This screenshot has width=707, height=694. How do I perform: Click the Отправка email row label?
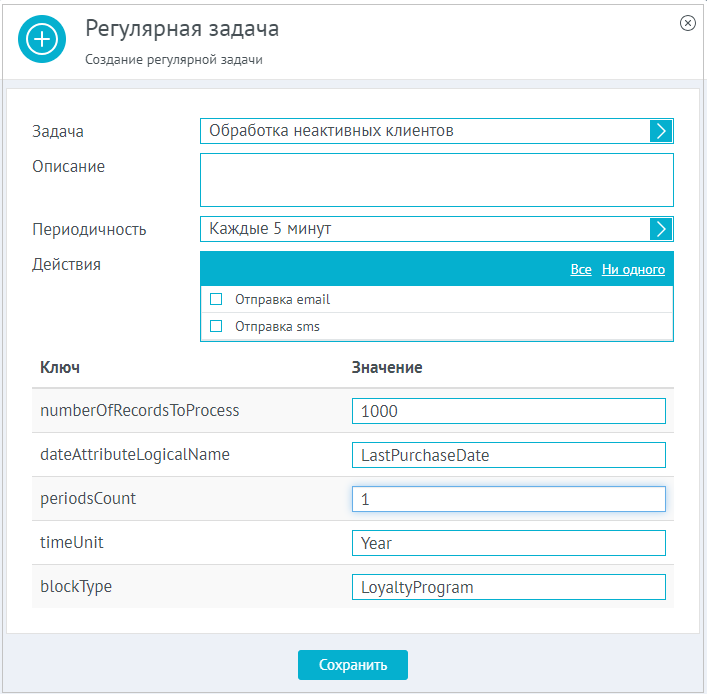(282, 299)
